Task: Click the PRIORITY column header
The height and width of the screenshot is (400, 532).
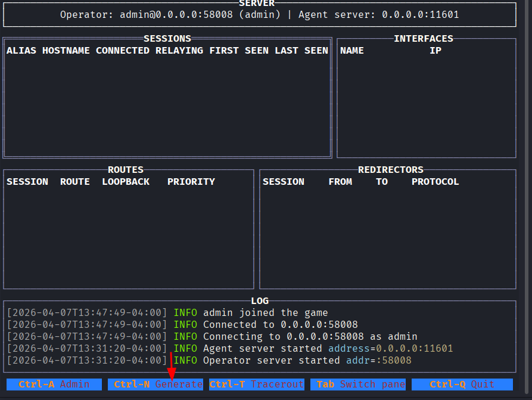Action: [191, 182]
